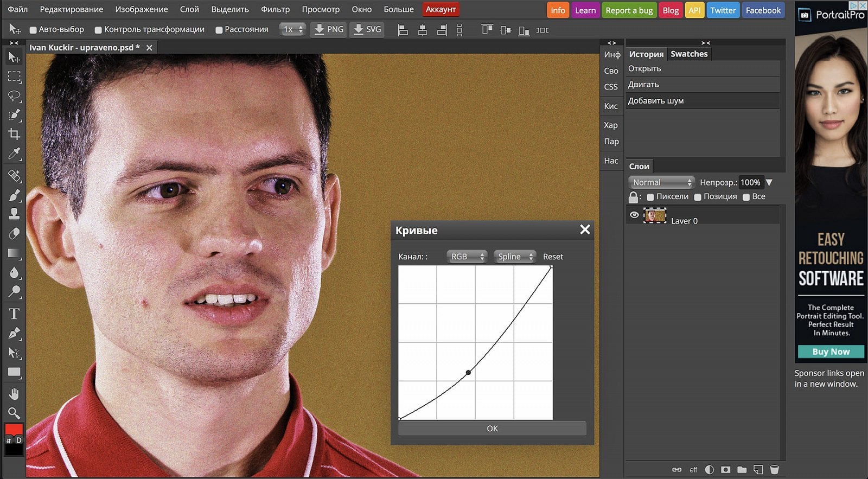Image resolution: width=868 pixels, height=479 pixels.
Task: Check the Пиксели lock option
Action: [650, 197]
